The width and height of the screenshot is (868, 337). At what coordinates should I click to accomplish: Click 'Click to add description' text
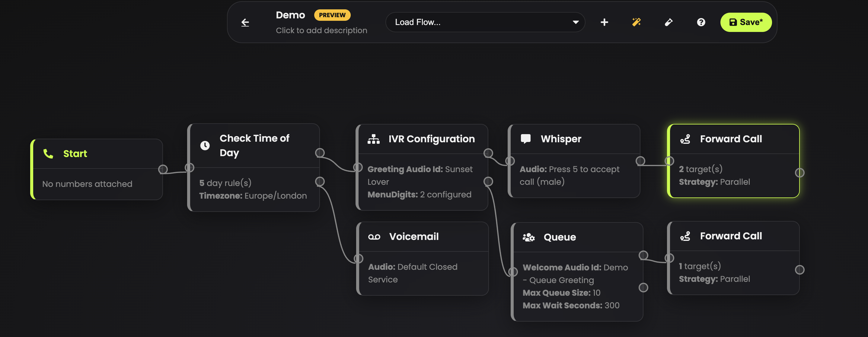point(321,30)
